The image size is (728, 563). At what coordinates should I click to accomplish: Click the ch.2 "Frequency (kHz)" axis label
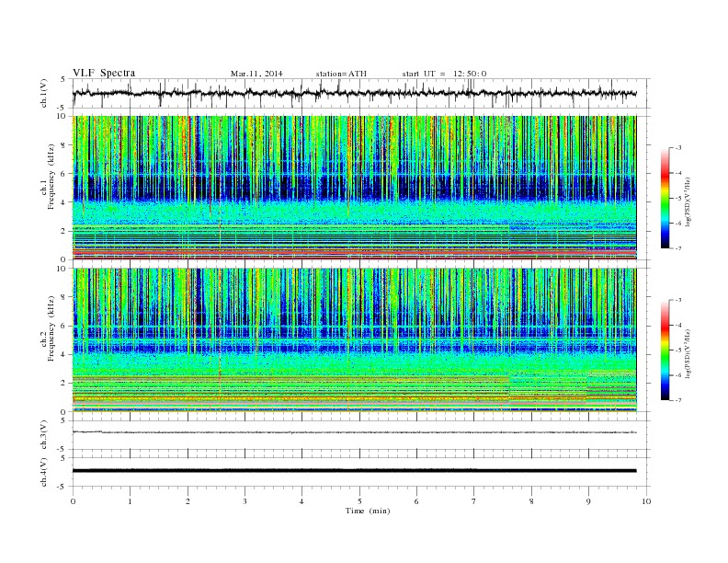(51, 327)
